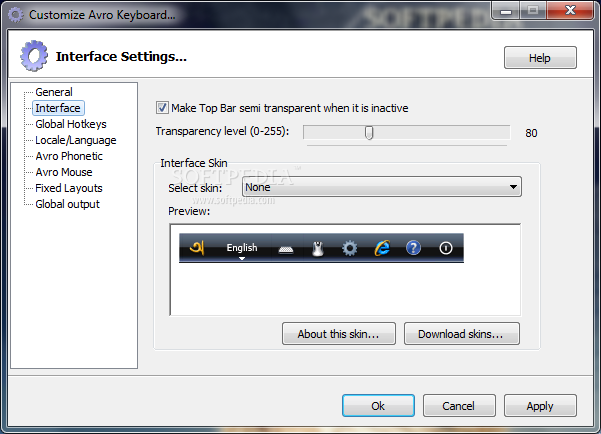This screenshot has width=601, height=434.
Task: Show Fixed Layouts settings
Action: (69, 188)
